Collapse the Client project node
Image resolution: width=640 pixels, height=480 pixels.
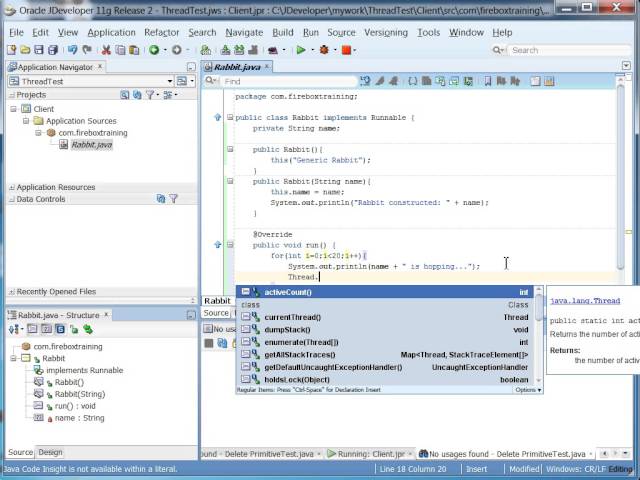14,109
